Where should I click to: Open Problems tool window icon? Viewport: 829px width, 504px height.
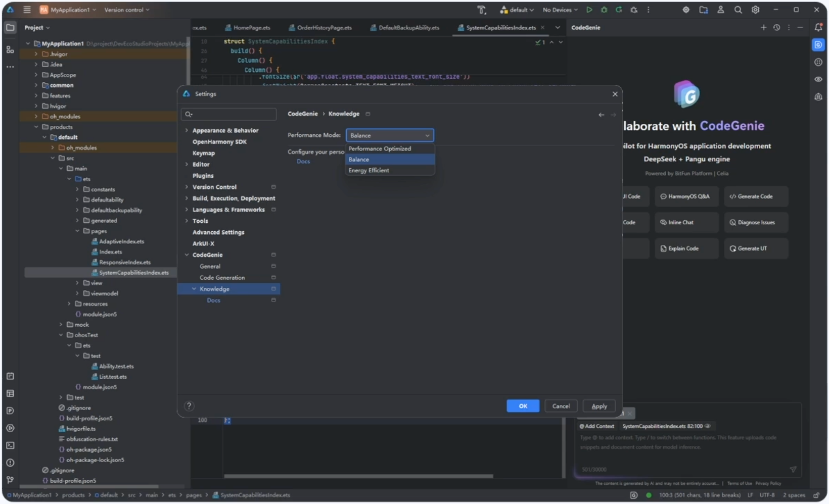pyautogui.click(x=10, y=463)
